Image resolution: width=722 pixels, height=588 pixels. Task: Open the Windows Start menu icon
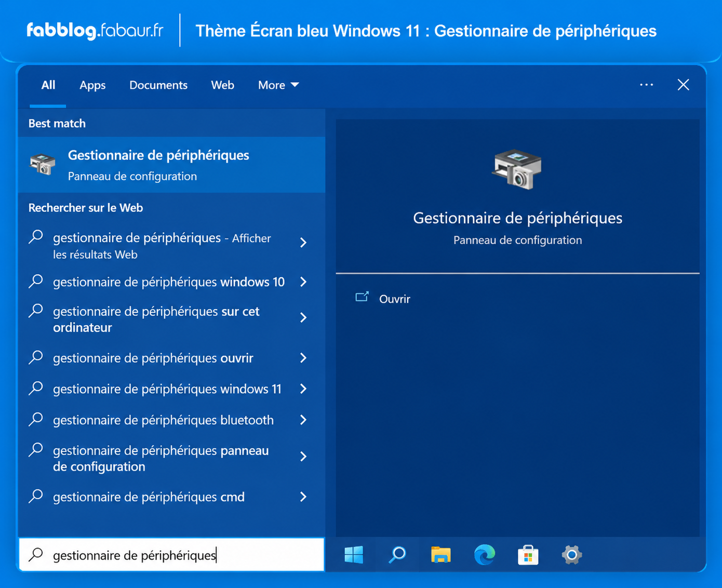point(354,555)
